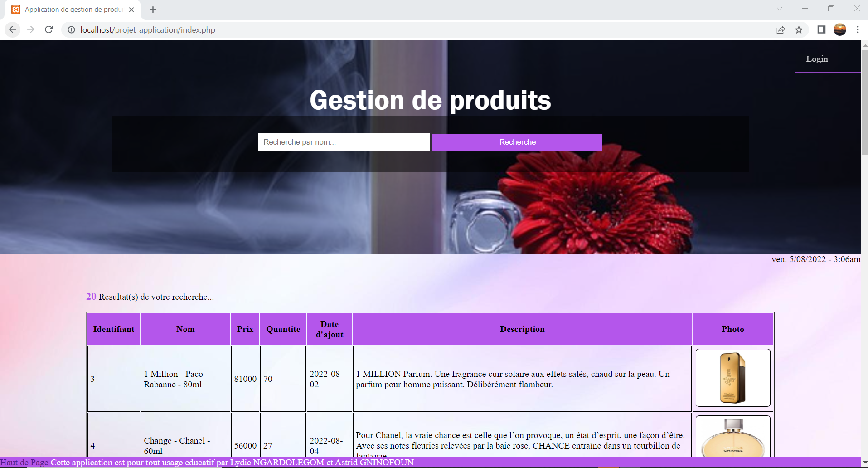This screenshot has height=468, width=868.
Task: Click the 'Recherche par nom' search field
Action: [x=344, y=142]
